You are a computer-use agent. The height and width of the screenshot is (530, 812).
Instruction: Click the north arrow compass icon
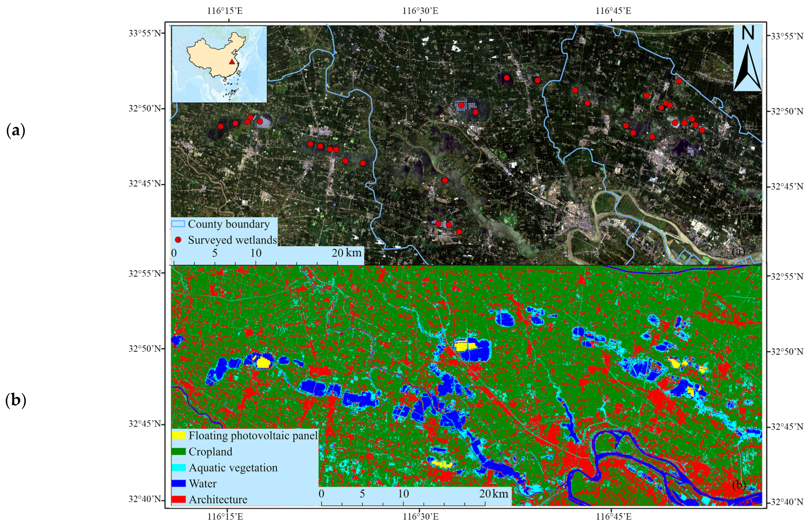[x=747, y=65]
